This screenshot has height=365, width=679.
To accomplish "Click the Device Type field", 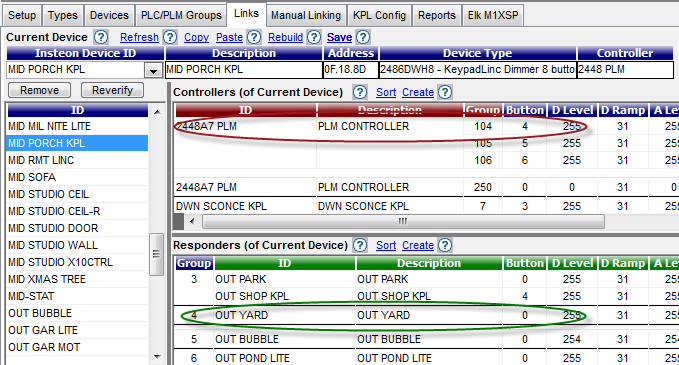I will 478,70.
